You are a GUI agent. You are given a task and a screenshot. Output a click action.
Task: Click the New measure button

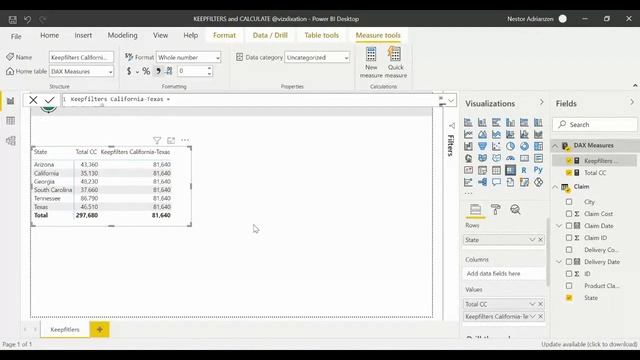click(371, 62)
